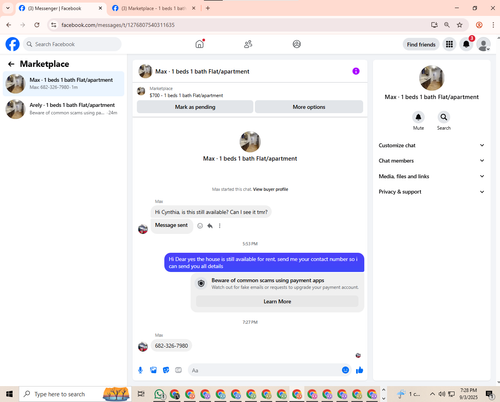Open browser zoom magnifier icon in address bar
500x402 pixels.
[x=447, y=25]
